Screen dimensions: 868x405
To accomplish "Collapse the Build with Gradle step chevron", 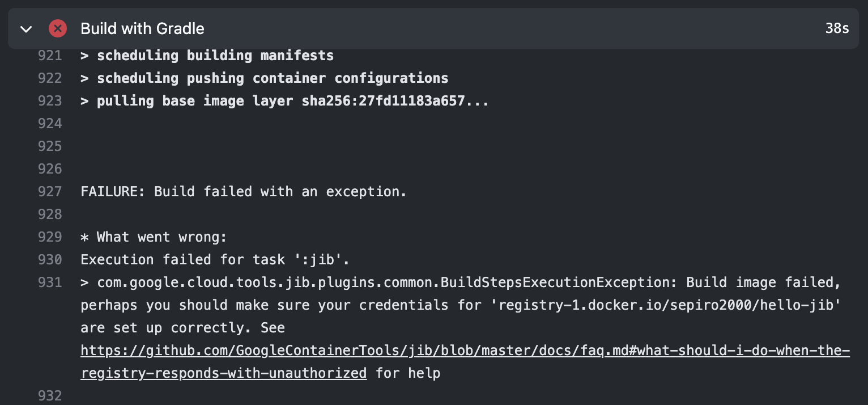I will 26,29.
